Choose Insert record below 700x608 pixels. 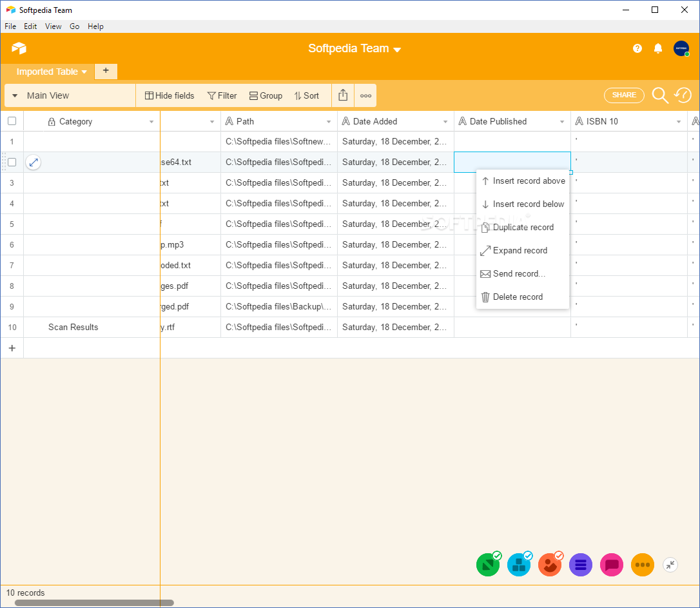[x=523, y=204]
